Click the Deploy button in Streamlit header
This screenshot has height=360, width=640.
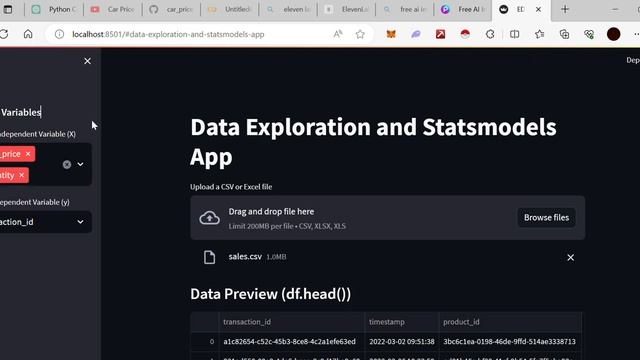[x=633, y=60]
